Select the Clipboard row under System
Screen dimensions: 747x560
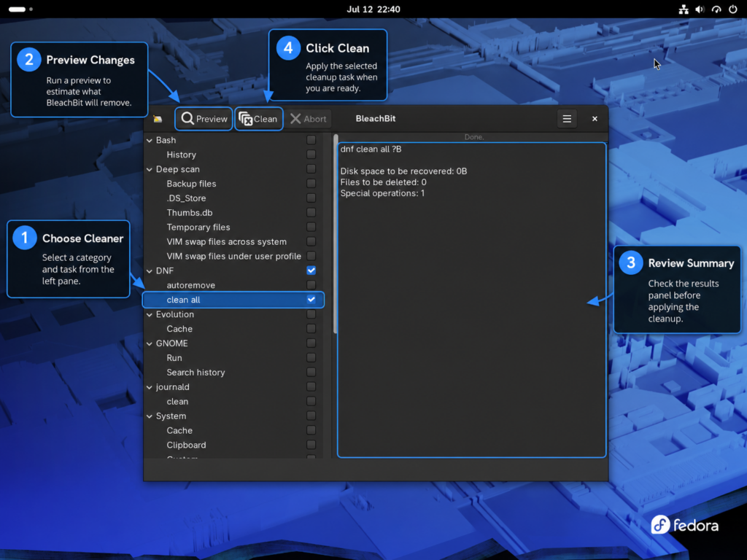point(233,446)
